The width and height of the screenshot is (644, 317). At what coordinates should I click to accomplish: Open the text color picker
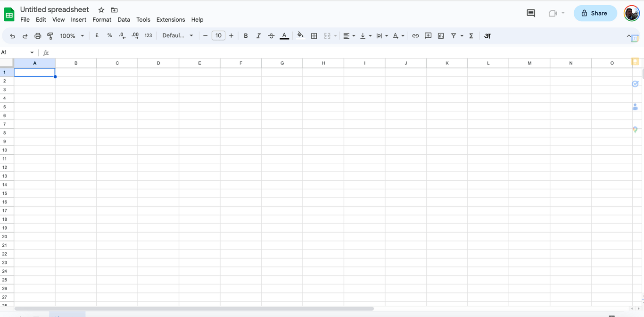(x=284, y=36)
